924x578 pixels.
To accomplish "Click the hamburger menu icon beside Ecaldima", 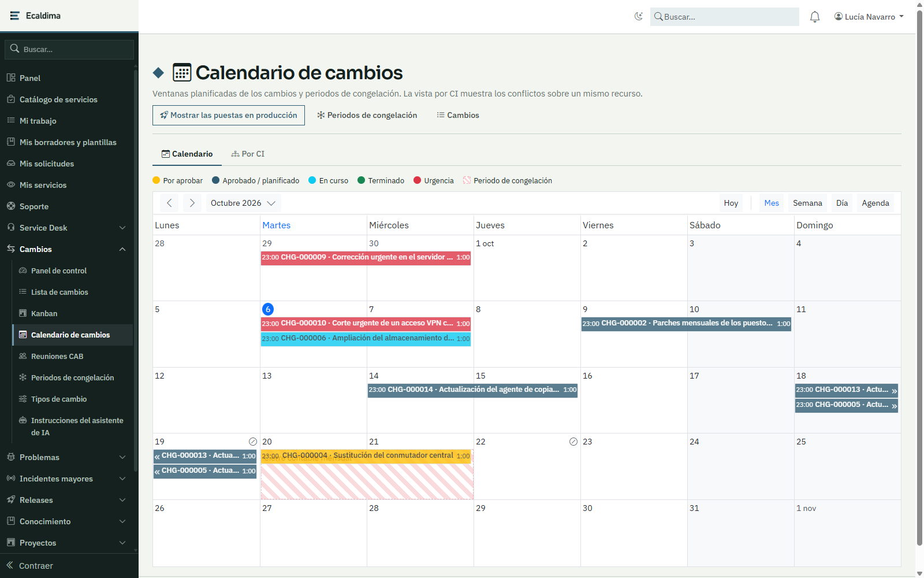I will (14, 16).
